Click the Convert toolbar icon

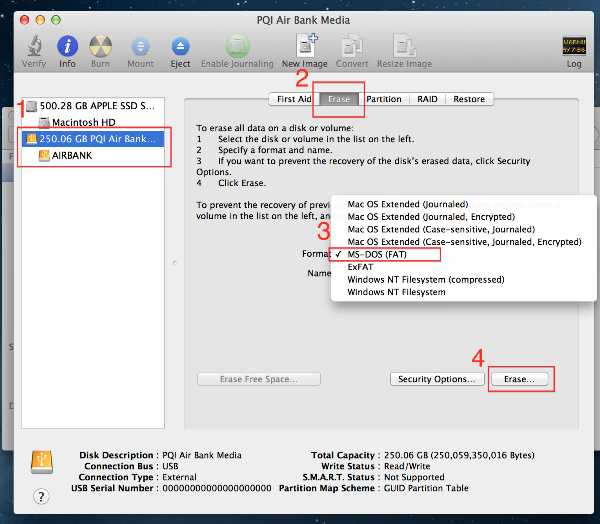(352, 46)
